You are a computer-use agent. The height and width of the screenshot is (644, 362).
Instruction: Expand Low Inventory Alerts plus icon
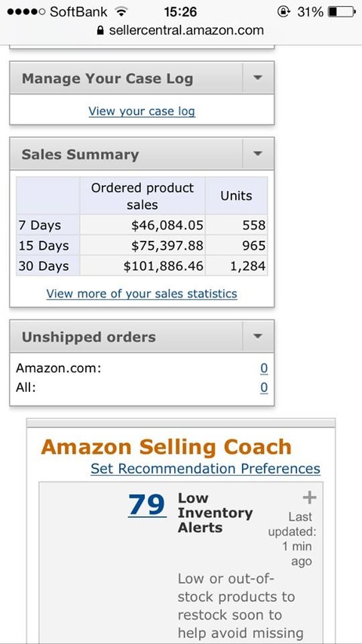309,498
